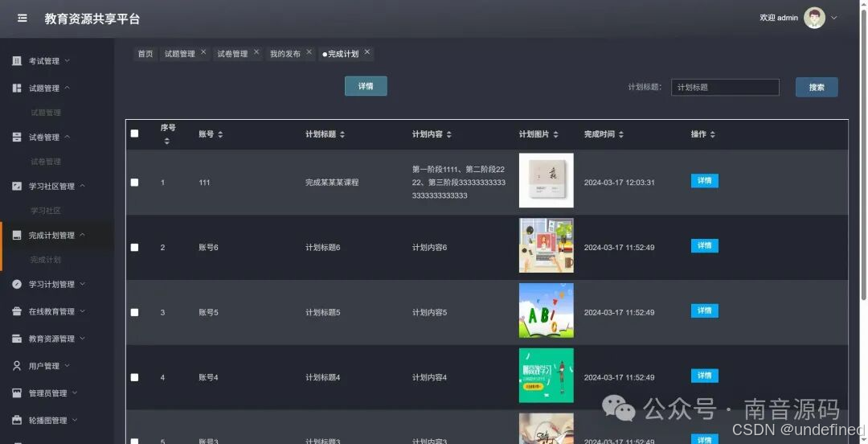Screen dimensions: 868x444
Task: Switch to the 我的发布 tab
Action: pos(285,54)
